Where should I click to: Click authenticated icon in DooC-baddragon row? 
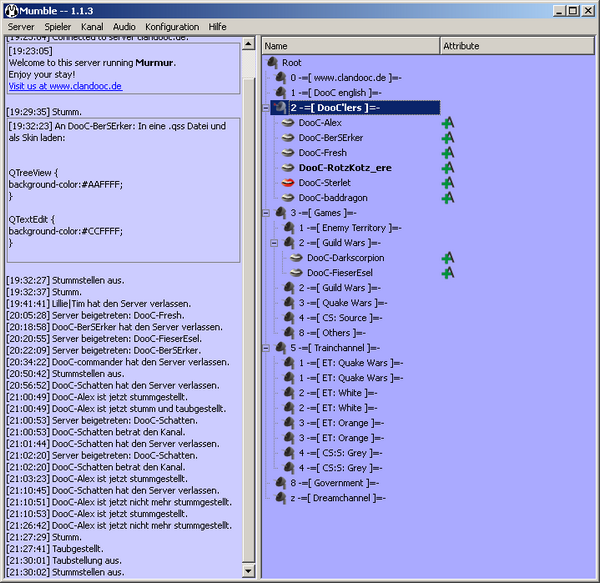[x=448, y=198]
